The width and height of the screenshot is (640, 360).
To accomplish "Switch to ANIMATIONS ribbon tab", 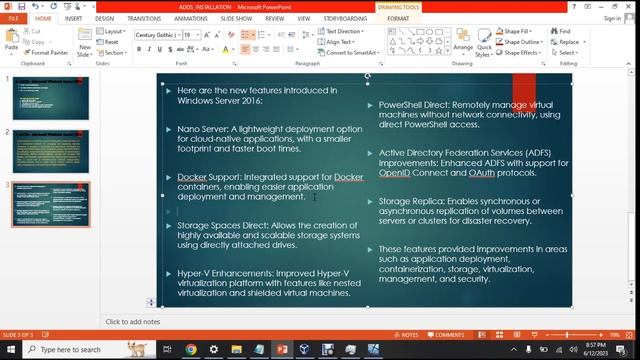I will 191,19.
